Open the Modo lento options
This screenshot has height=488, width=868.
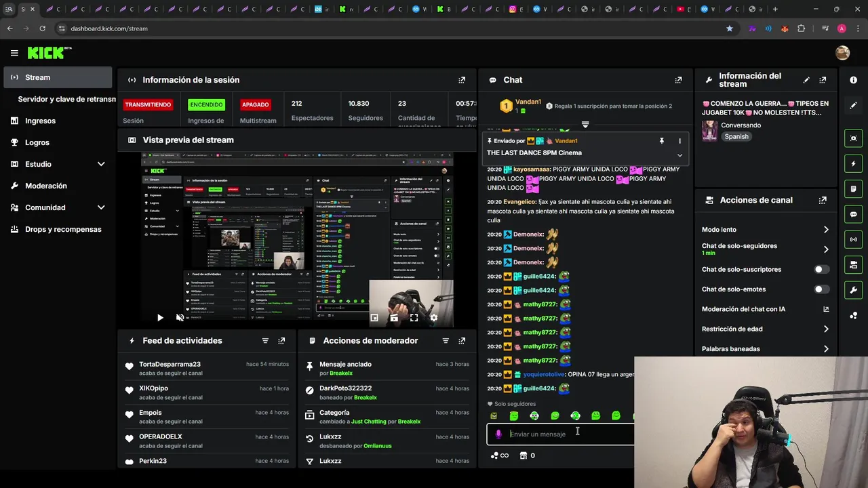[765, 230]
